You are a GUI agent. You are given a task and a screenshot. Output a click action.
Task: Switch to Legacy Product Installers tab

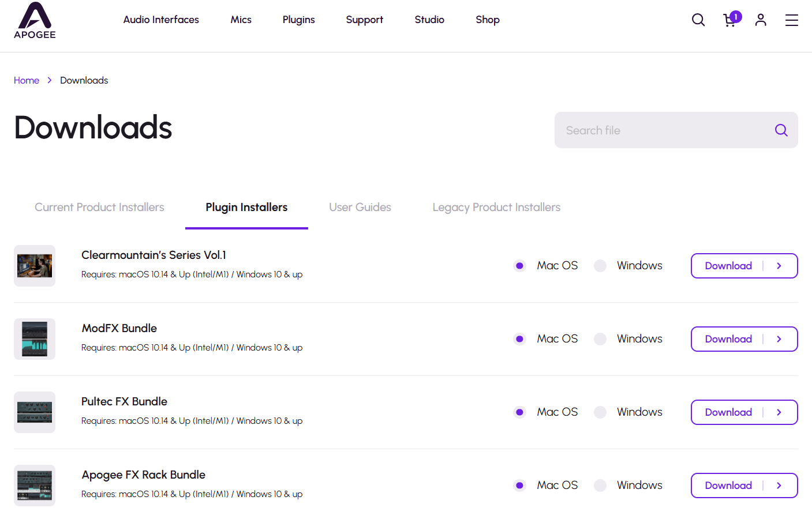[496, 208]
